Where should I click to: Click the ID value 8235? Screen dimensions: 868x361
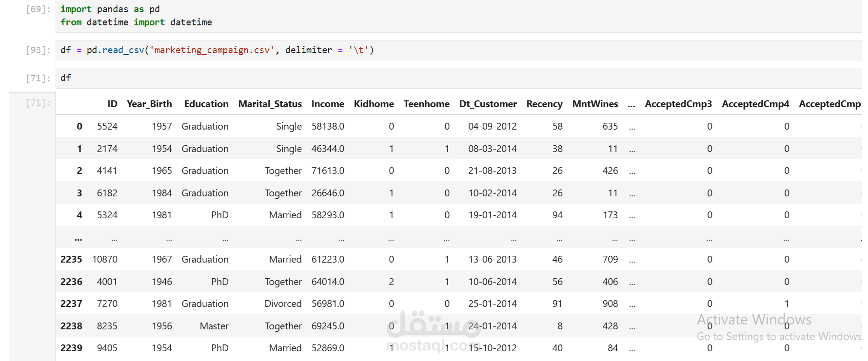(x=107, y=326)
